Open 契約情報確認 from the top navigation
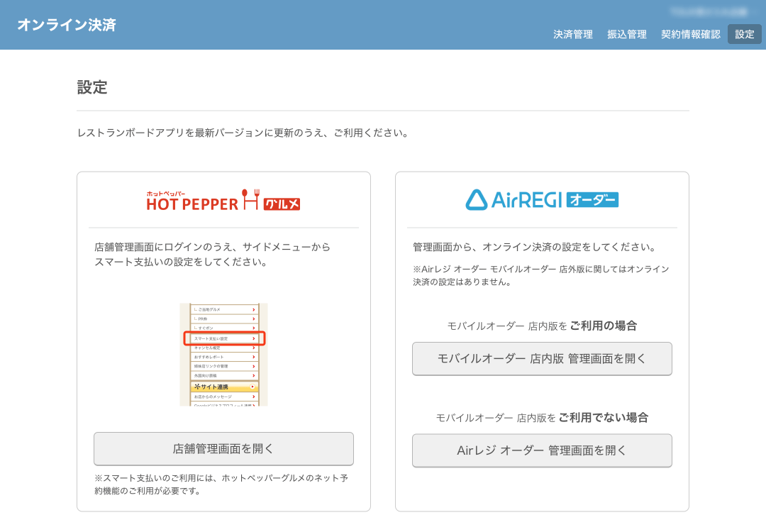The width and height of the screenshot is (766, 532). (690, 34)
